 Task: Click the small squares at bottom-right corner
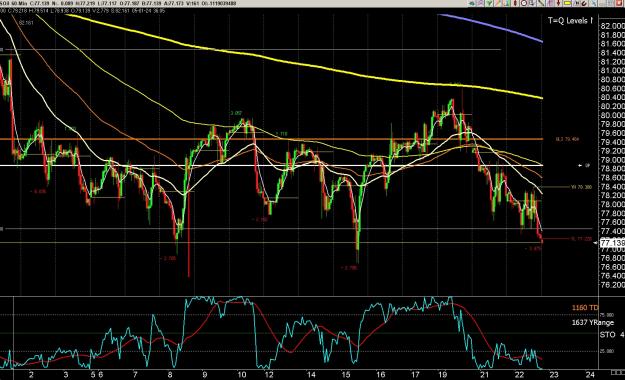(x=617, y=372)
